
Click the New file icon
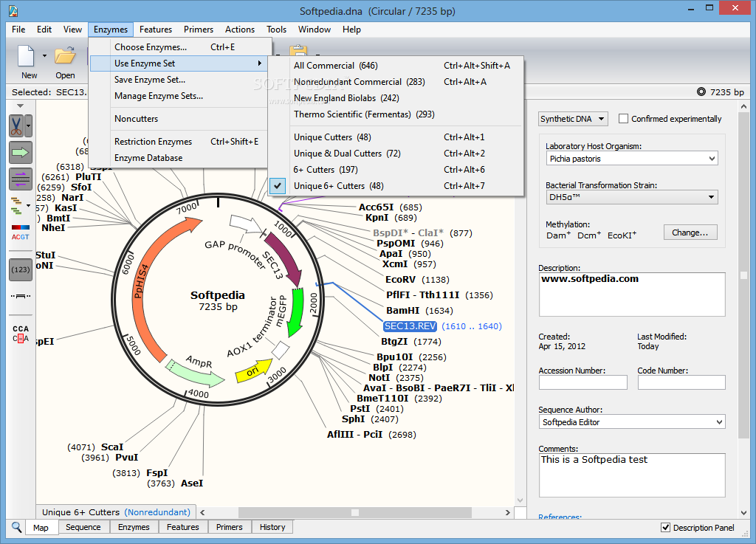click(26, 56)
